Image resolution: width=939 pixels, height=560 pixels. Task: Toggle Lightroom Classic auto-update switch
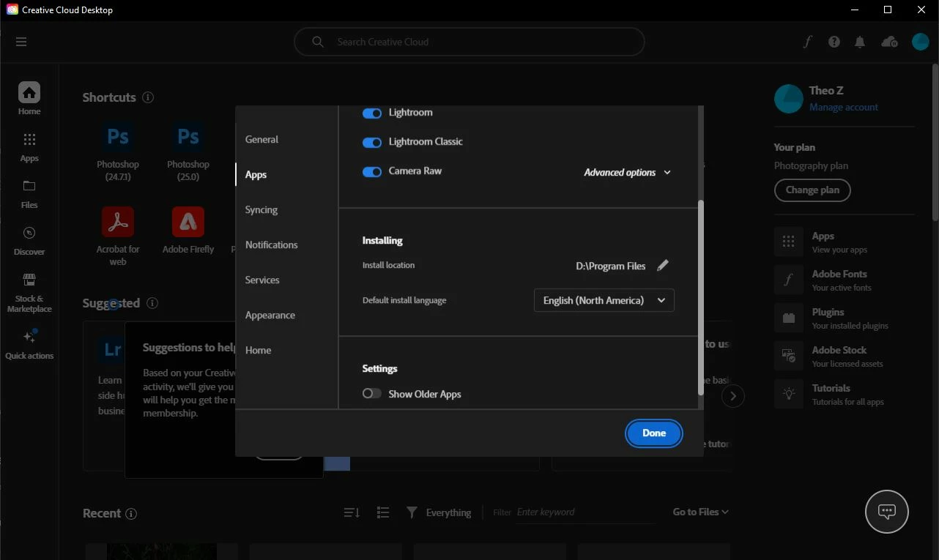[372, 143]
